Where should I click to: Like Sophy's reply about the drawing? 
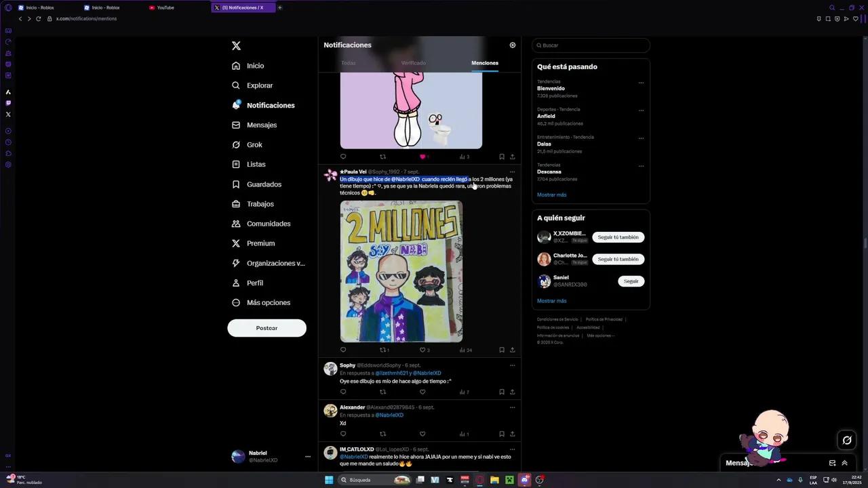pyautogui.click(x=422, y=392)
